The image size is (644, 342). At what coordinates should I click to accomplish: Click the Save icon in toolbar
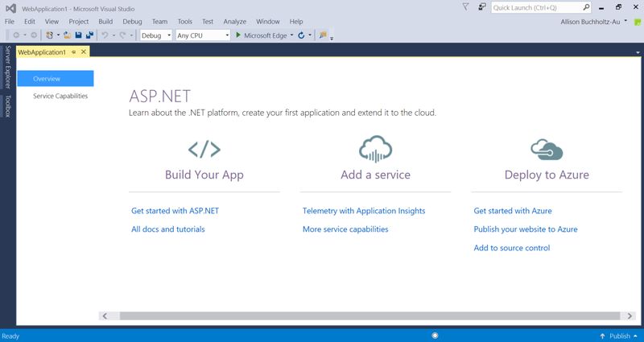(x=78, y=35)
